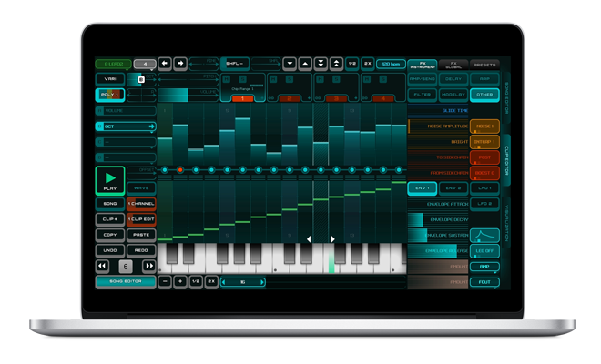
Task: Click the 2X button beside 120 bpm
Action: (x=368, y=64)
